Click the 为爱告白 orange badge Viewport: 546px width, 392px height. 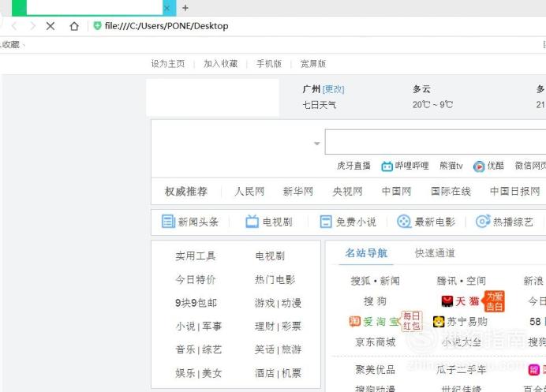click(494, 301)
